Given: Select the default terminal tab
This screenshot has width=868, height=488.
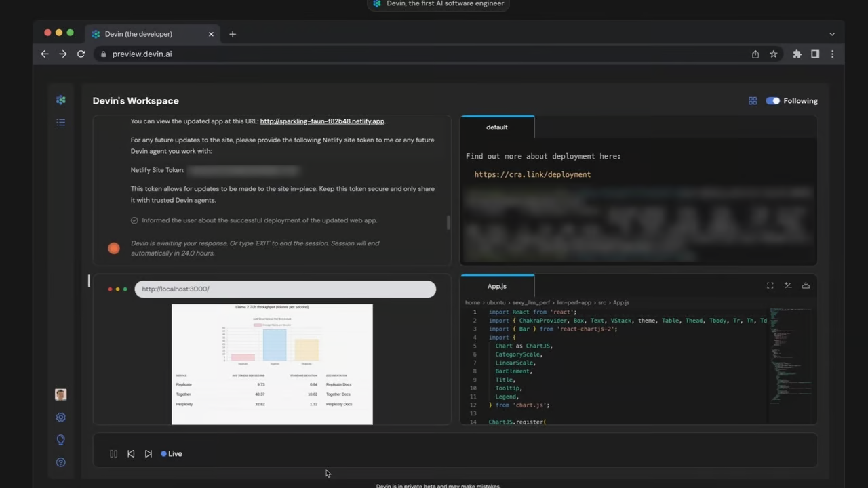Looking at the screenshot, I should [x=497, y=127].
